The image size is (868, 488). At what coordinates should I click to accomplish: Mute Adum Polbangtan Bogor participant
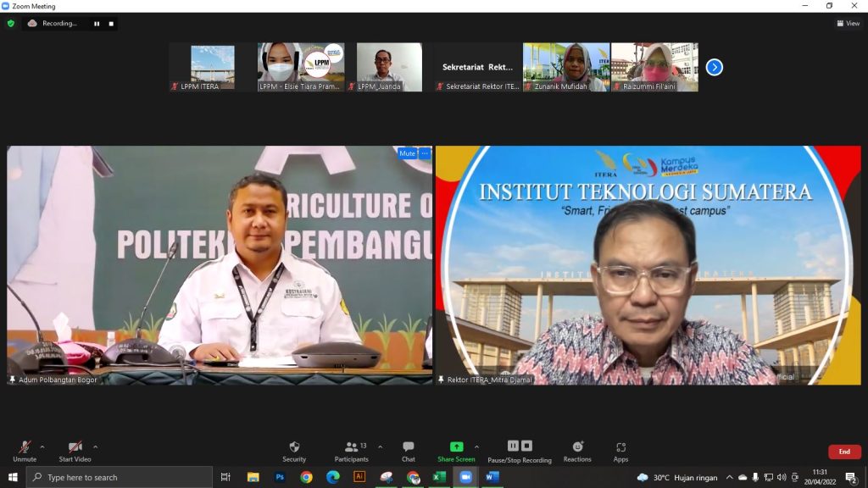pyautogui.click(x=407, y=153)
